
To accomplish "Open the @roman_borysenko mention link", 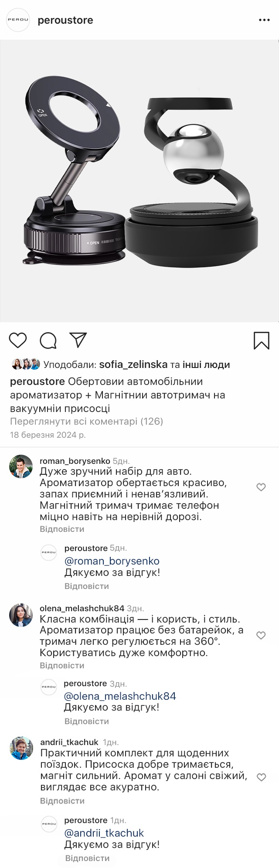I will pos(112,561).
